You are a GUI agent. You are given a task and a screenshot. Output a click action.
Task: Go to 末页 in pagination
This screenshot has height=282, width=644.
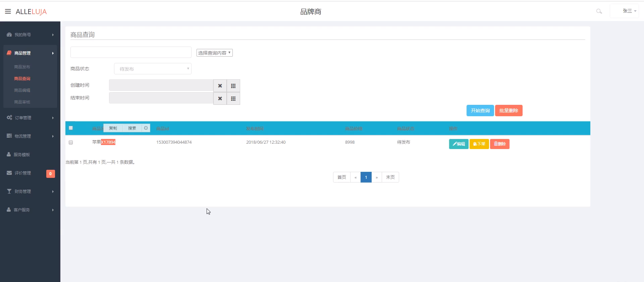(390, 177)
